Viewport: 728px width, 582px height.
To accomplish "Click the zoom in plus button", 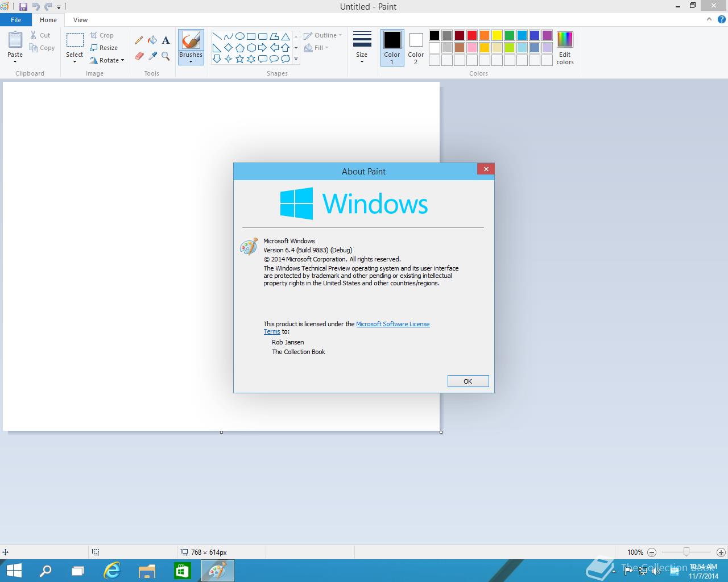I will pos(721,552).
